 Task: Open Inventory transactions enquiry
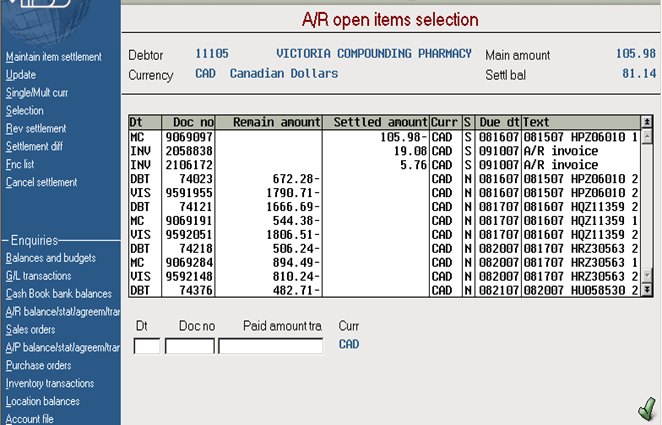pos(50,383)
